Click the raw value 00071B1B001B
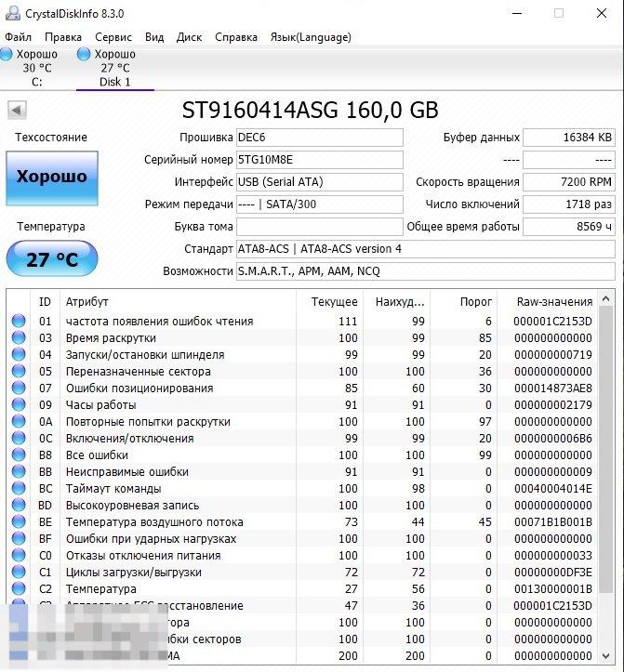Image resolution: width=624 pixels, height=672 pixels. (553, 522)
